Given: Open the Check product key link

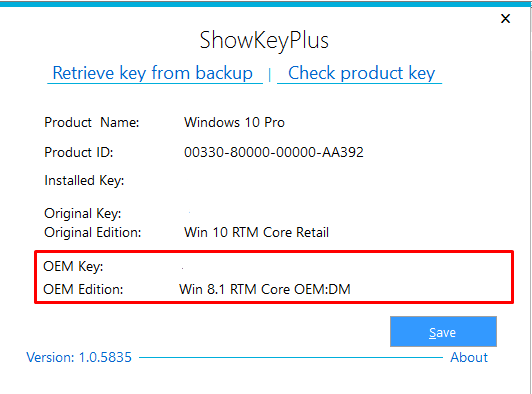Looking at the screenshot, I should (x=361, y=73).
